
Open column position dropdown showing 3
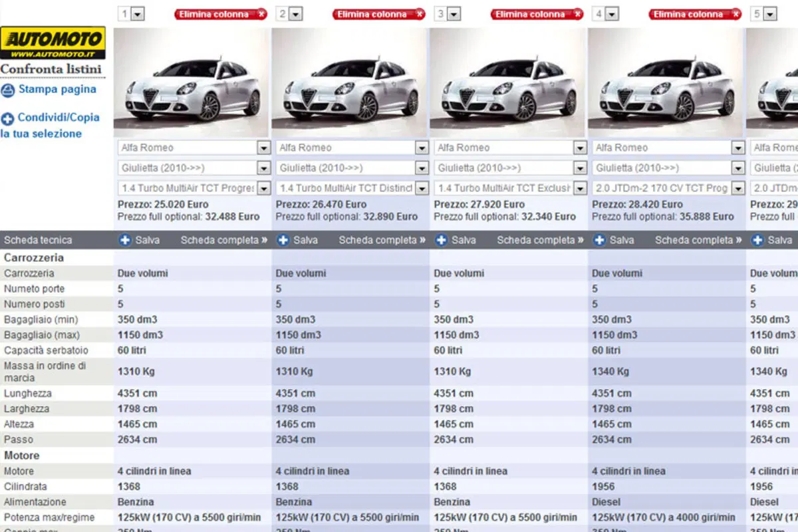click(448, 14)
